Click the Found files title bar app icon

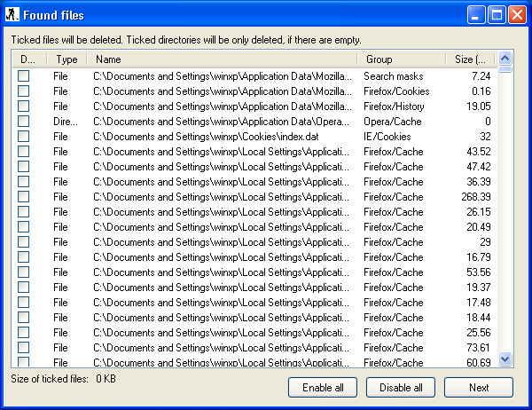pyautogui.click(x=12, y=14)
